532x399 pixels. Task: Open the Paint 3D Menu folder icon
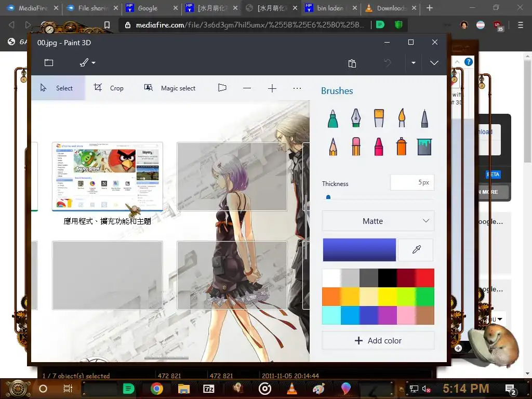[x=49, y=62]
